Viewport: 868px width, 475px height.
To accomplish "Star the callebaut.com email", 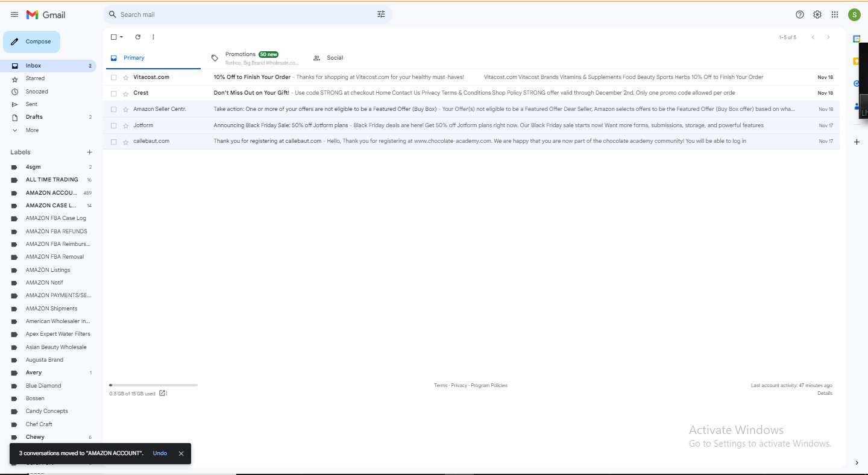I will [x=125, y=142].
